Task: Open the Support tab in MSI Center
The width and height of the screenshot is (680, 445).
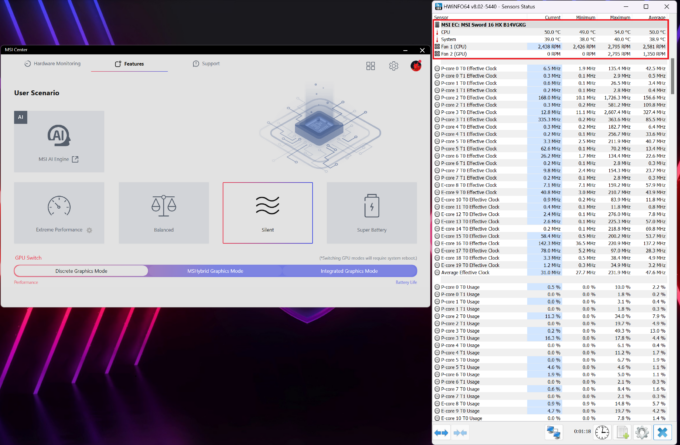Action: 206,64
